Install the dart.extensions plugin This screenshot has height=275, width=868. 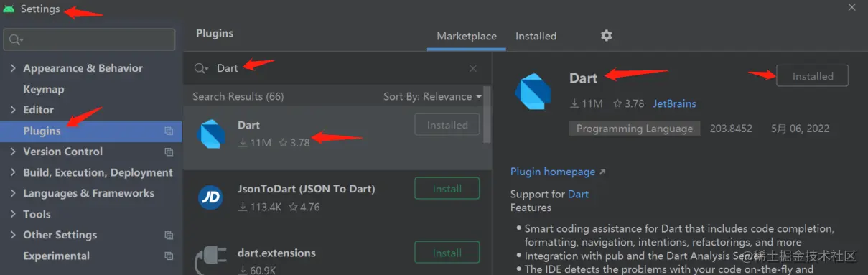coord(447,253)
